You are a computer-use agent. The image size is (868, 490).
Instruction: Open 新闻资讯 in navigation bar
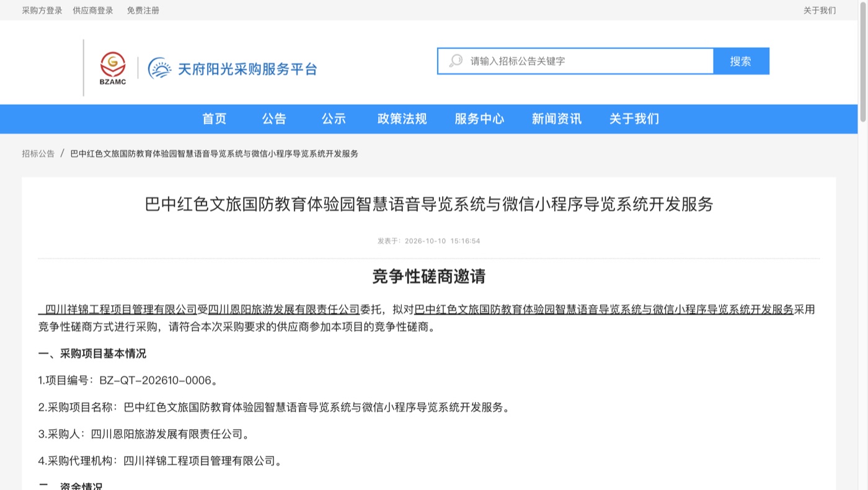[x=557, y=118]
